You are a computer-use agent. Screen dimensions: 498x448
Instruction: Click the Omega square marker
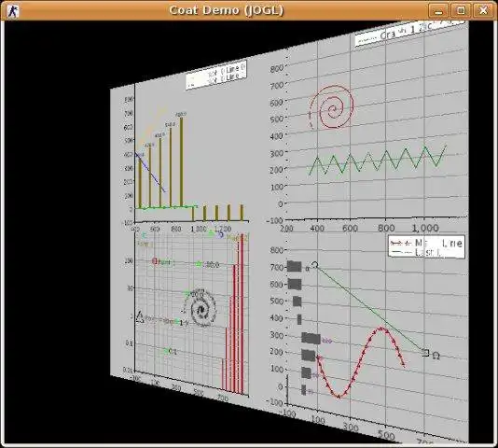[x=426, y=353]
